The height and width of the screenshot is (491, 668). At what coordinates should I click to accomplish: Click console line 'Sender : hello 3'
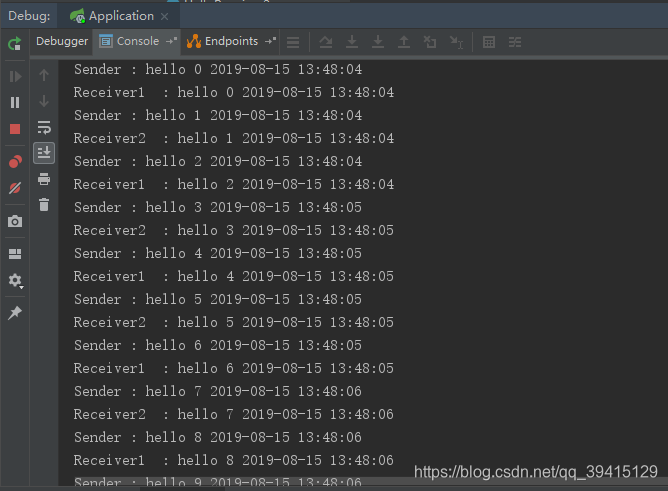point(218,207)
